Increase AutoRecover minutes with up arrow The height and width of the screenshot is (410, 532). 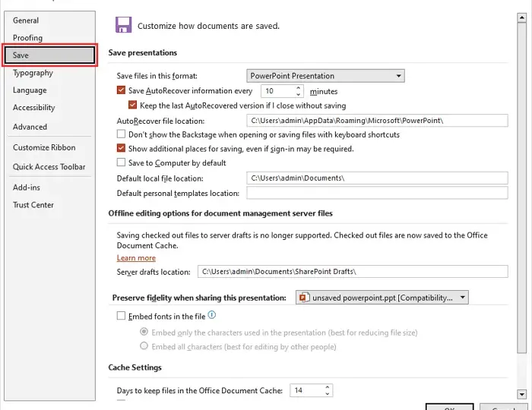coord(298,88)
